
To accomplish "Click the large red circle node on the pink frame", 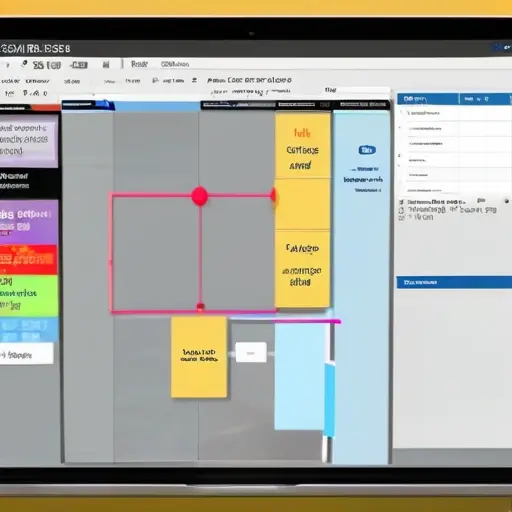I will point(200,196).
